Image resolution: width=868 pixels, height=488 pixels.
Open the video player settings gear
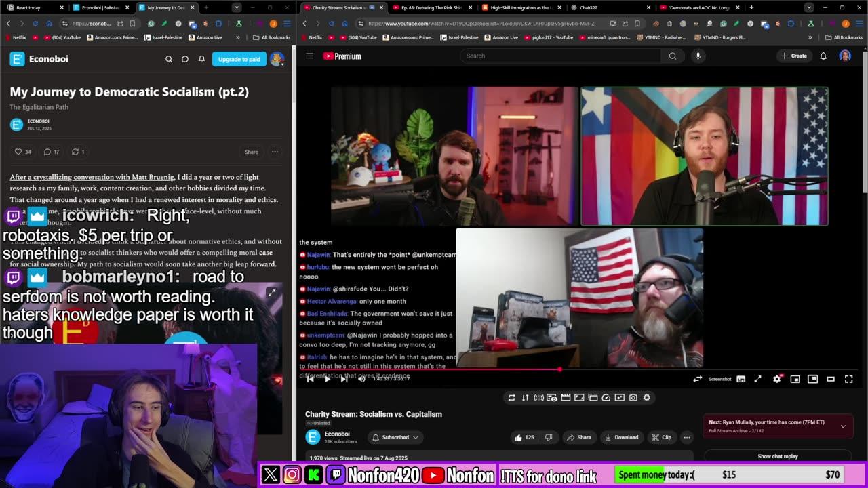(777, 379)
